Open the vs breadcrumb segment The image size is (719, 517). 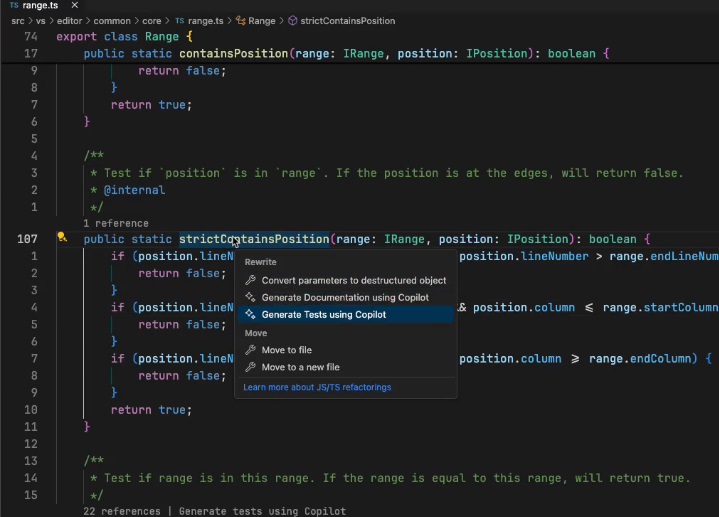tap(41, 21)
